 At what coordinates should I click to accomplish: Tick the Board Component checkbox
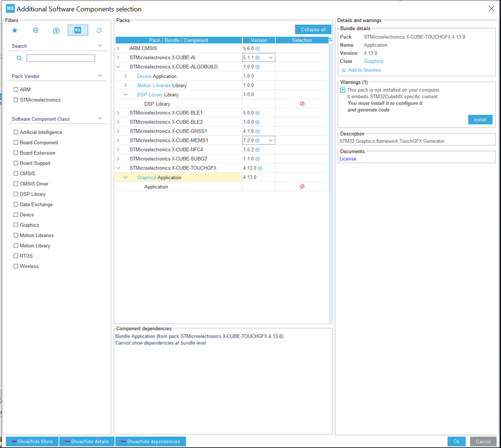click(x=16, y=142)
